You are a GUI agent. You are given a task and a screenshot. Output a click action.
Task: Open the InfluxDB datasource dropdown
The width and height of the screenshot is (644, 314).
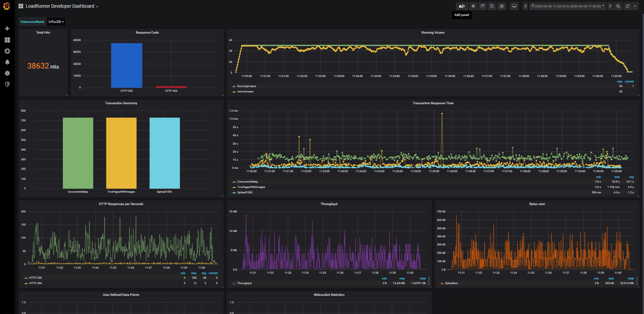(56, 22)
